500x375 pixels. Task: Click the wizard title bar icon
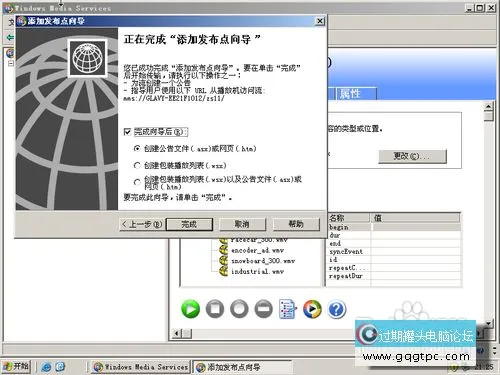click(22, 21)
